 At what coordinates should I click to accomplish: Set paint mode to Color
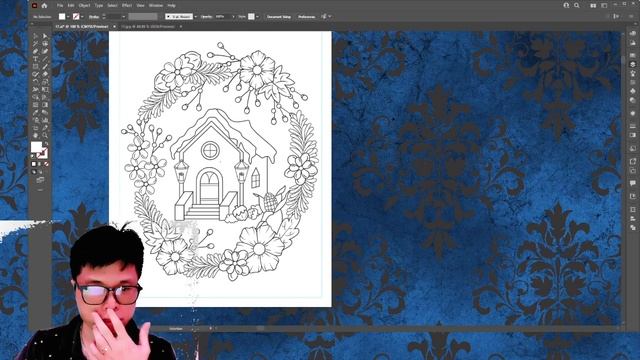coord(34,164)
